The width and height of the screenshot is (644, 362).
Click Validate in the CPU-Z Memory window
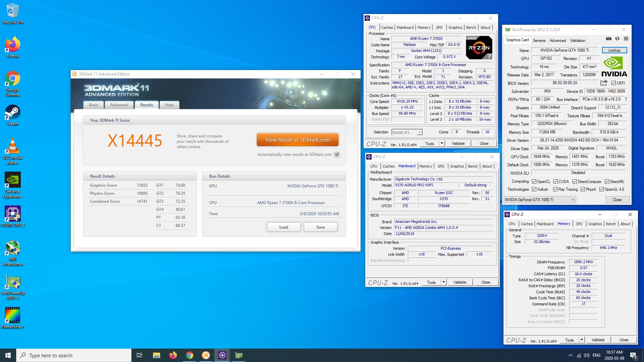598,340
